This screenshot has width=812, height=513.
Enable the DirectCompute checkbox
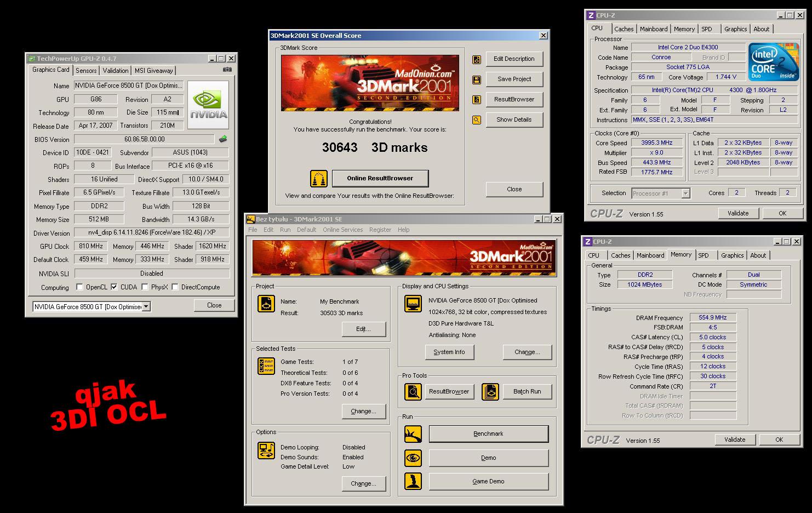tap(175, 287)
